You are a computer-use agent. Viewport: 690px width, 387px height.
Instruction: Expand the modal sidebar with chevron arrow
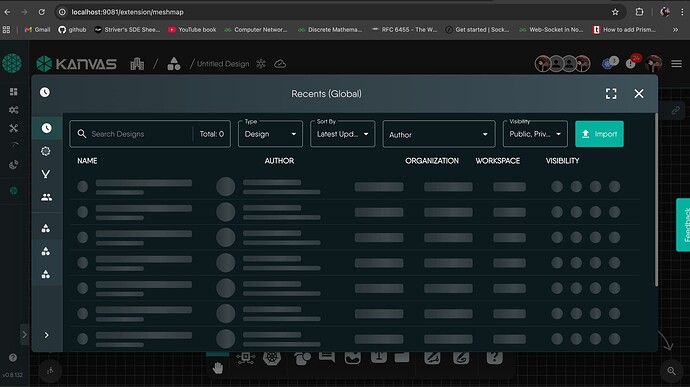46,335
